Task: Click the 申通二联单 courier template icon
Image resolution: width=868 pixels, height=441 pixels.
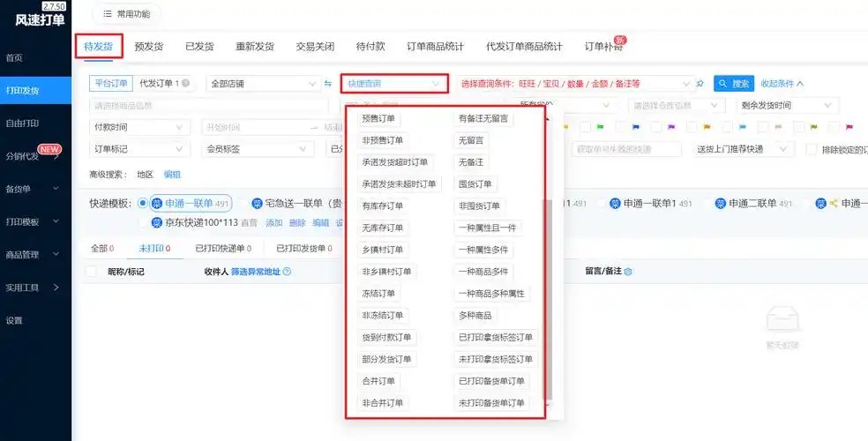Action: point(721,204)
